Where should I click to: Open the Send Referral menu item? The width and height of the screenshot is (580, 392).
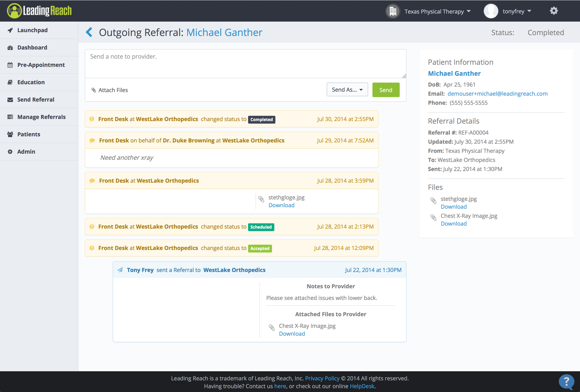(36, 99)
